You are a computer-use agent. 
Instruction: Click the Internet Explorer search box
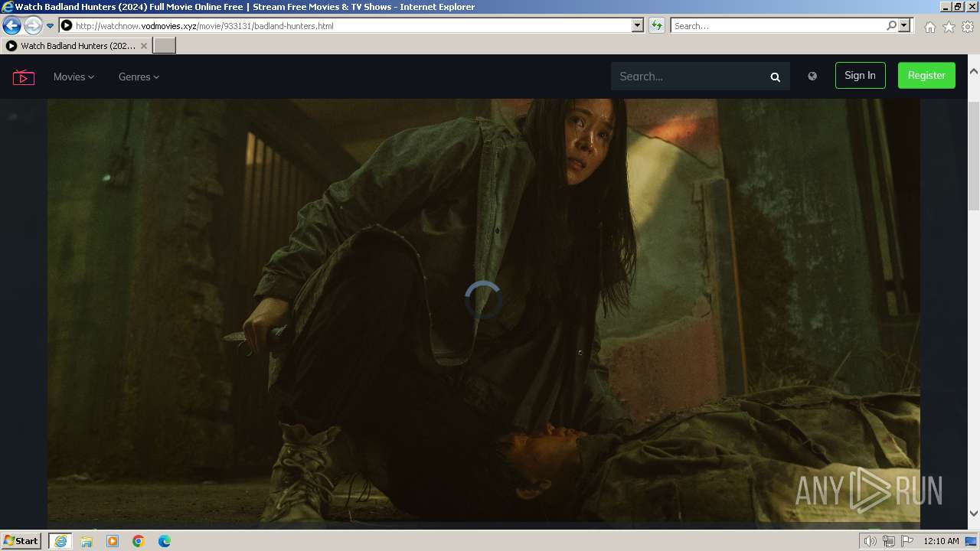tap(777, 25)
